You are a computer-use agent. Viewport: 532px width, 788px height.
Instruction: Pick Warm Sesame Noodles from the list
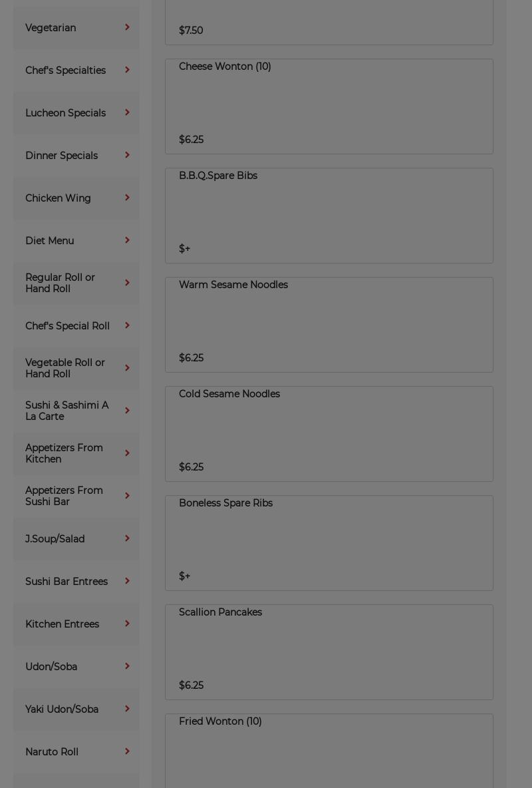329,325
